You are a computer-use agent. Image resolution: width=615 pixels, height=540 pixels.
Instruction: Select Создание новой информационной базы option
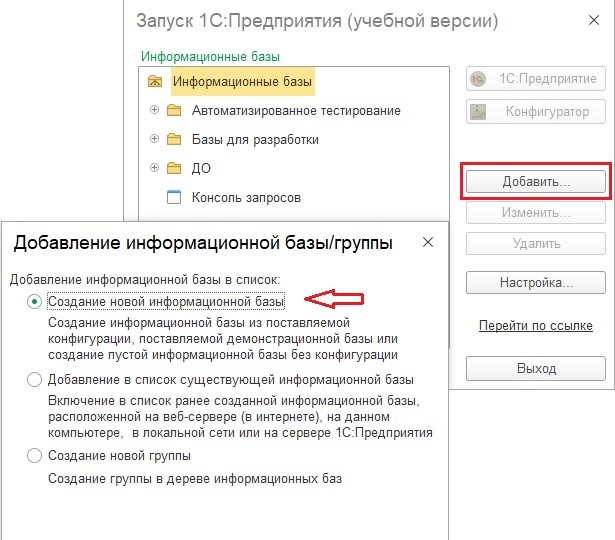(35, 302)
